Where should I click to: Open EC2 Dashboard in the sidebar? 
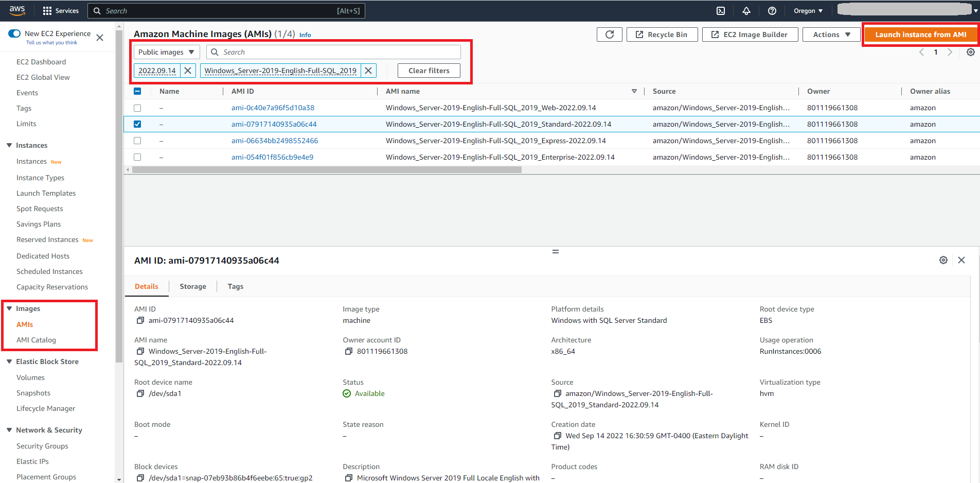[41, 62]
